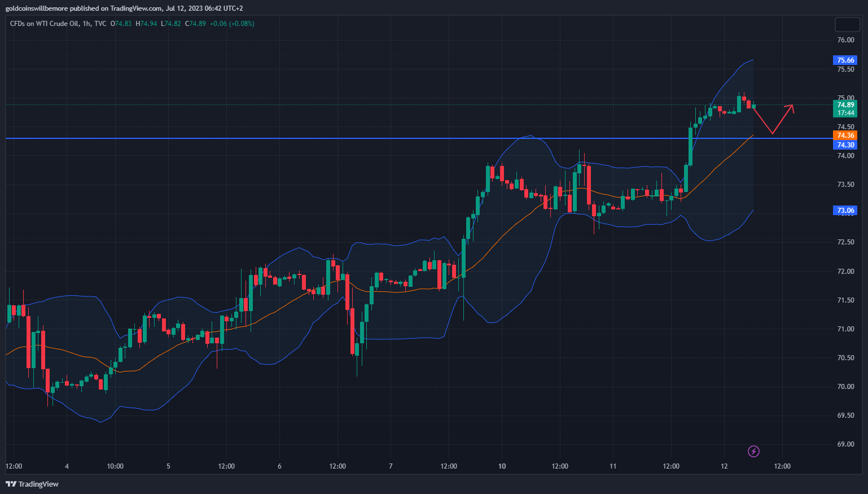
Task: Click the orange 74.36 moving average label
Action: [x=845, y=135]
